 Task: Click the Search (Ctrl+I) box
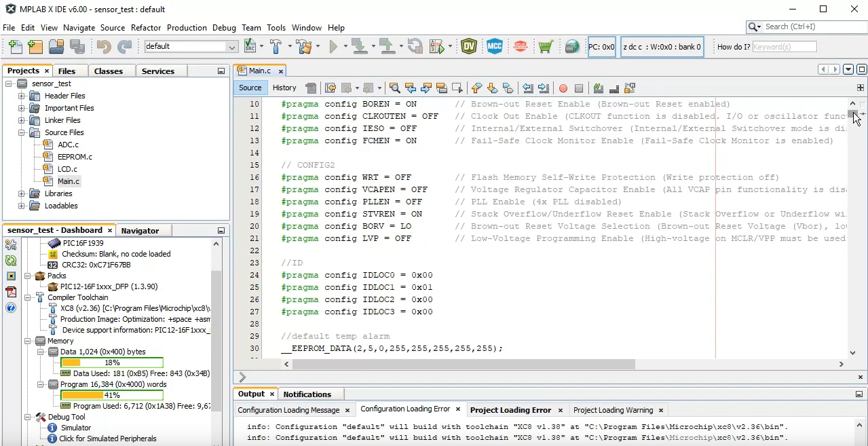[813, 26]
